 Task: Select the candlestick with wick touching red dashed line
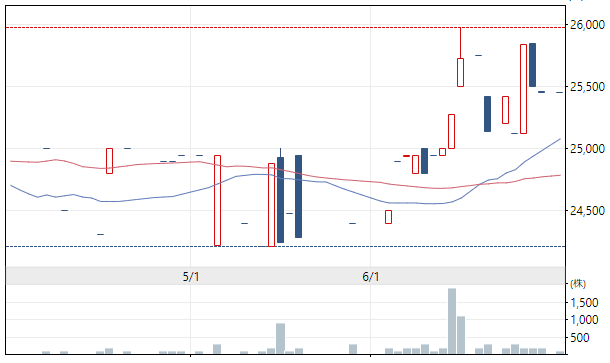click(x=460, y=57)
